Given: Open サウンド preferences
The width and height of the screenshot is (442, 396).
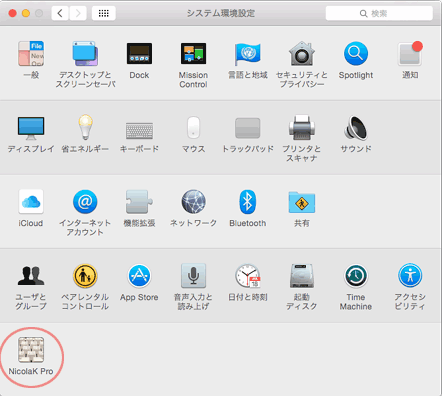Looking at the screenshot, I should (x=356, y=127).
